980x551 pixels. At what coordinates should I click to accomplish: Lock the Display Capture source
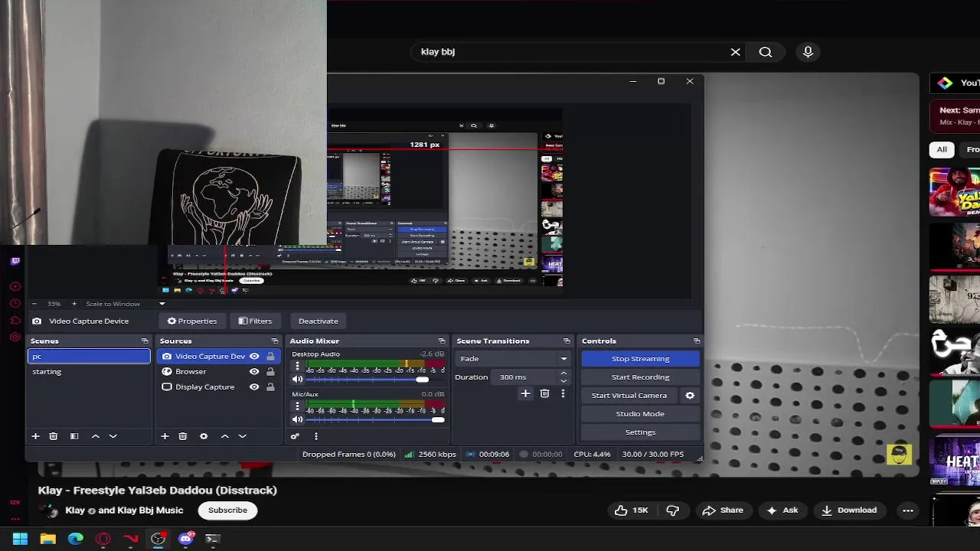[x=270, y=387]
